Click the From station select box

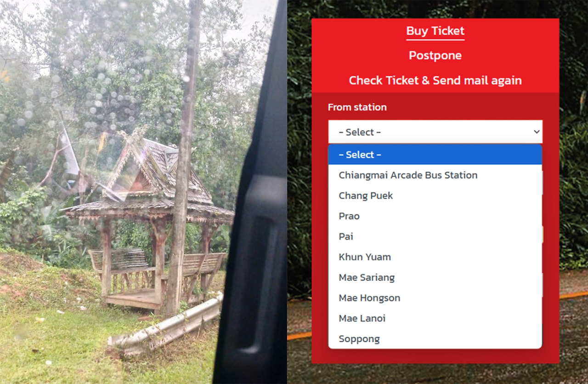(x=435, y=132)
